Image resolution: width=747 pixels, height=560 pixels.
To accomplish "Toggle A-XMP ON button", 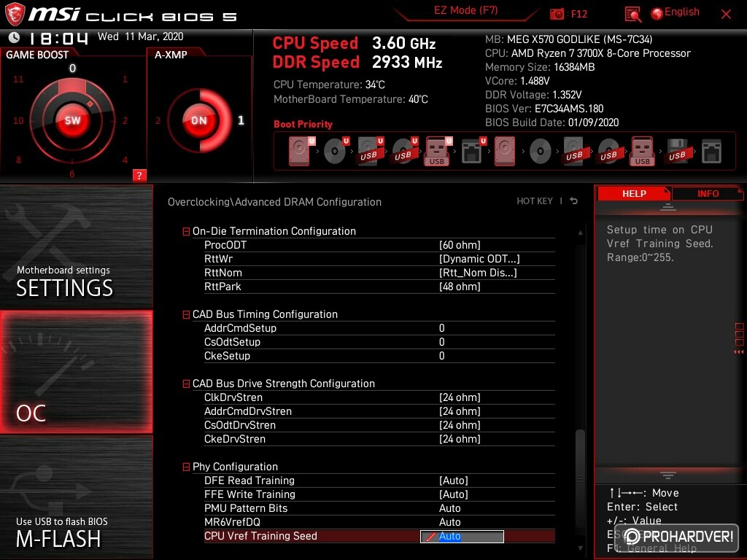I will pos(199,120).
